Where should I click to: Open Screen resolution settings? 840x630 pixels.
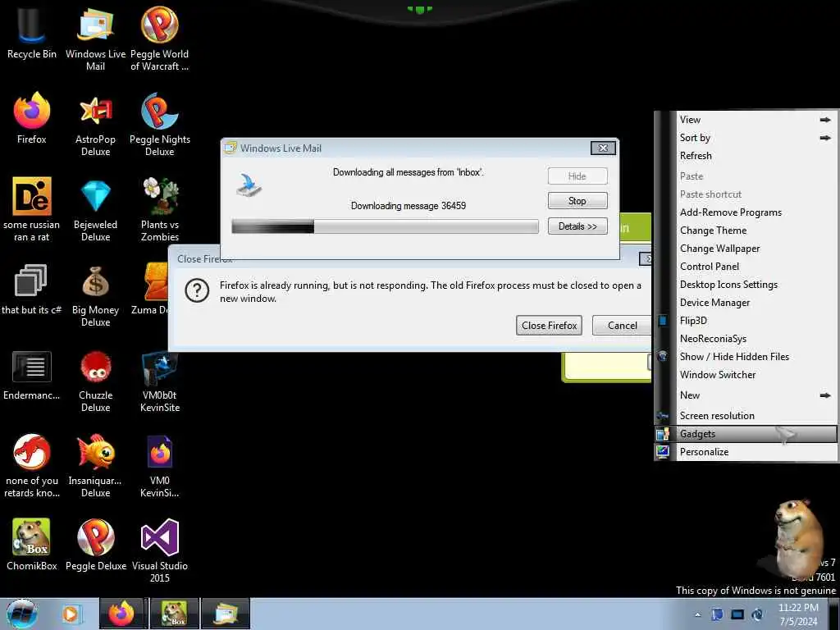click(746, 416)
